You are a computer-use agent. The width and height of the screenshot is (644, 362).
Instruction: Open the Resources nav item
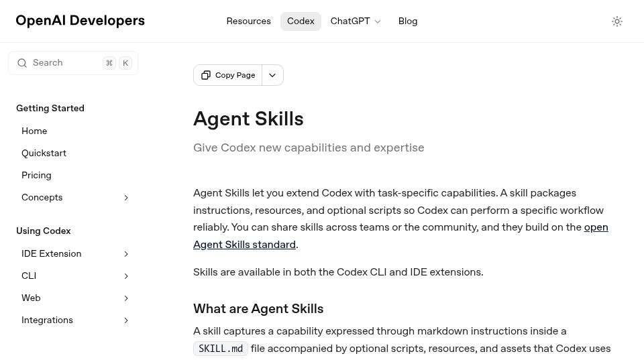(248, 21)
